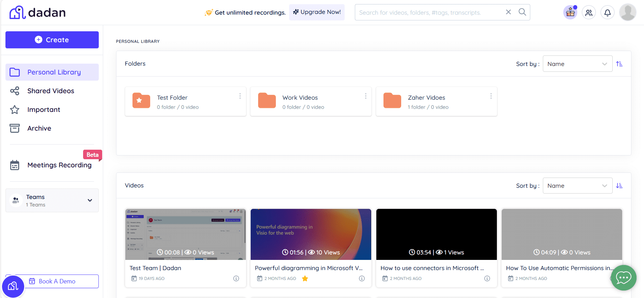
Task: Go to Shared Videos
Action: point(50,91)
